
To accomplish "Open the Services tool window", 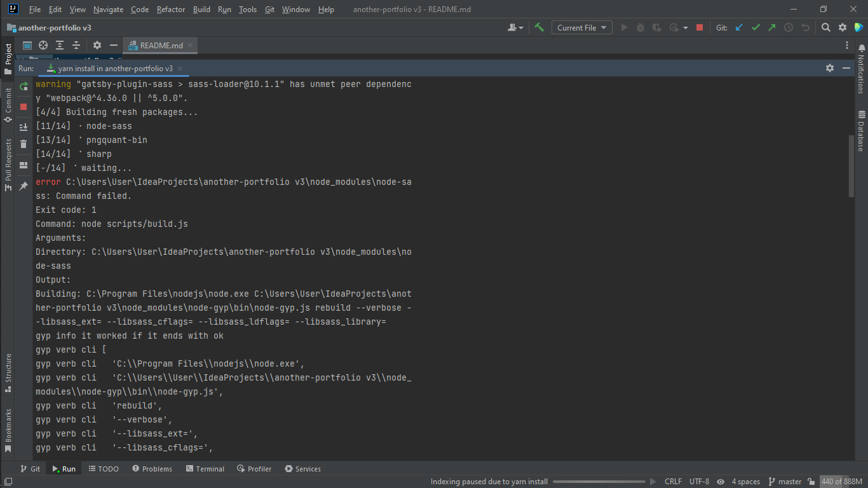I will point(303,469).
